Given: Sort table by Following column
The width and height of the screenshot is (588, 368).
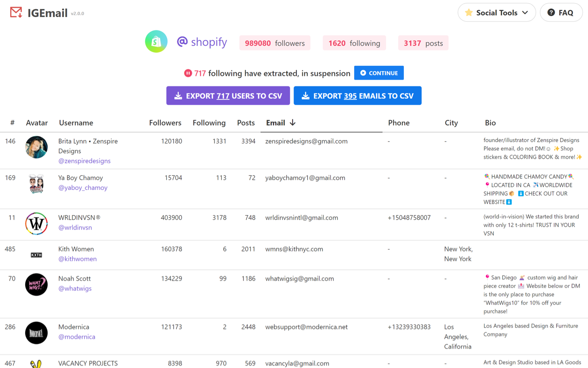Looking at the screenshot, I should 209,123.
